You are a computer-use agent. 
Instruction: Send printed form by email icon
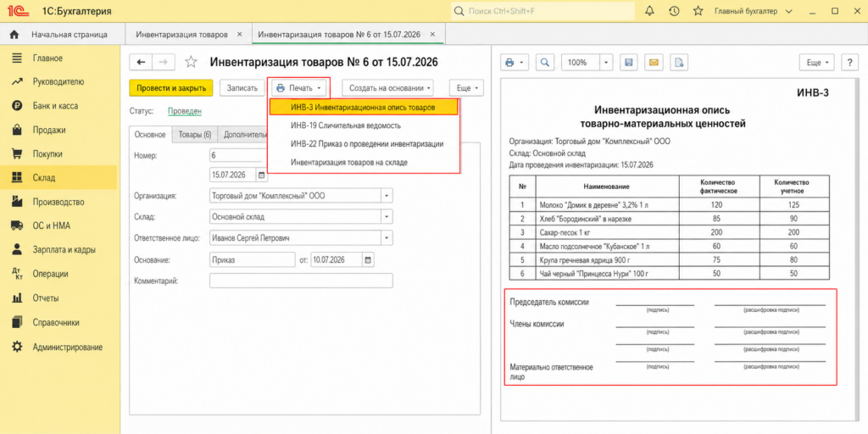point(654,63)
